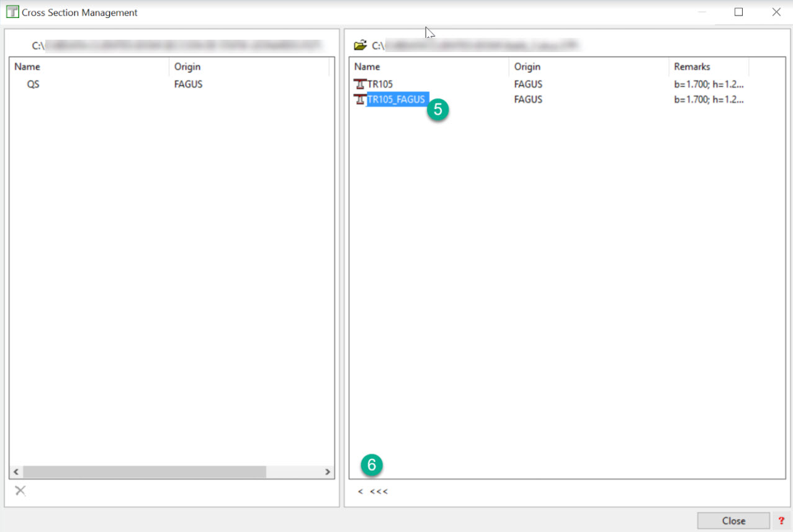The width and height of the screenshot is (793, 532).
Task: Click the open folder icon above right list
Action: (360, 45)
